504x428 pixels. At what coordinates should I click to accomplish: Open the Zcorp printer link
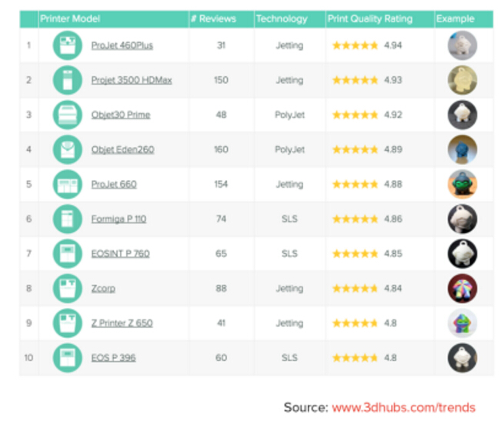(103, 289)
